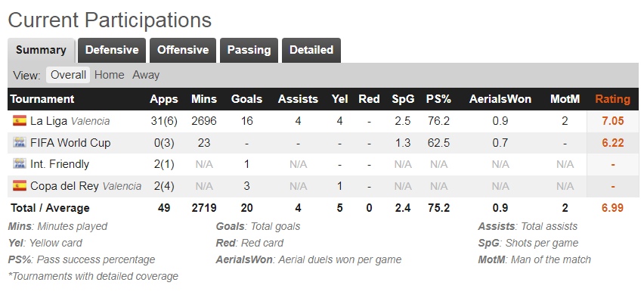Image resolution: width=644 pixels, height=298 pixels.
Task: Select the Summary tab
Action: (41, 50)
